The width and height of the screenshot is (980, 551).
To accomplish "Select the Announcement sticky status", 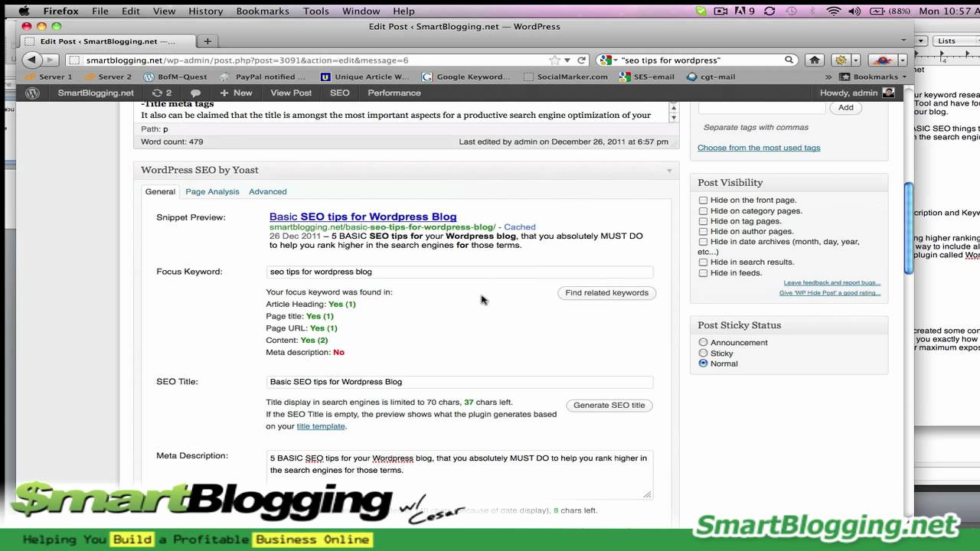I will coord(703,343).
